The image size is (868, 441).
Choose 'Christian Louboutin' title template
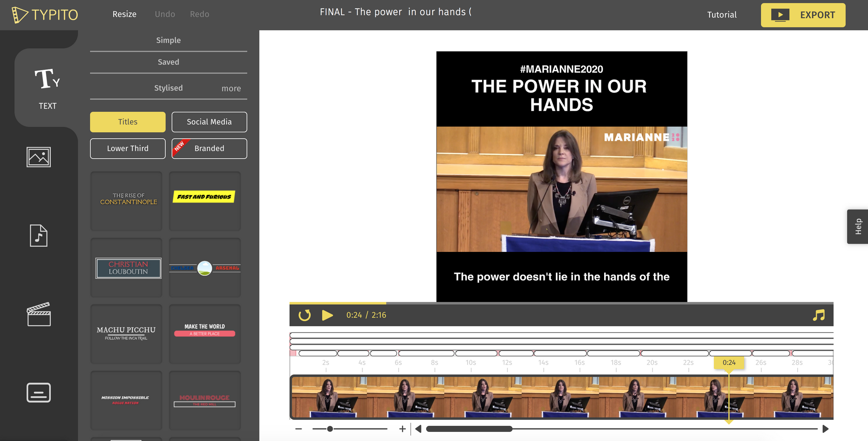pyautogui.click(x=126, y=268)
